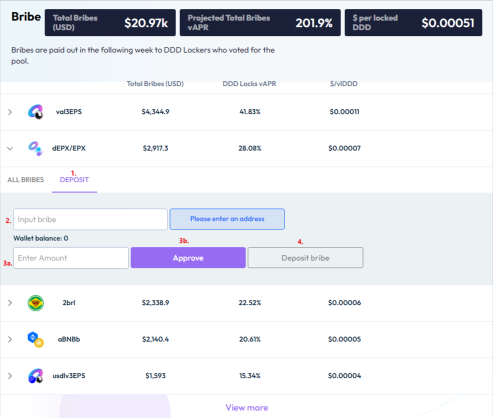
Task: Focus the Input bribe field
Action: coord(90,219)
